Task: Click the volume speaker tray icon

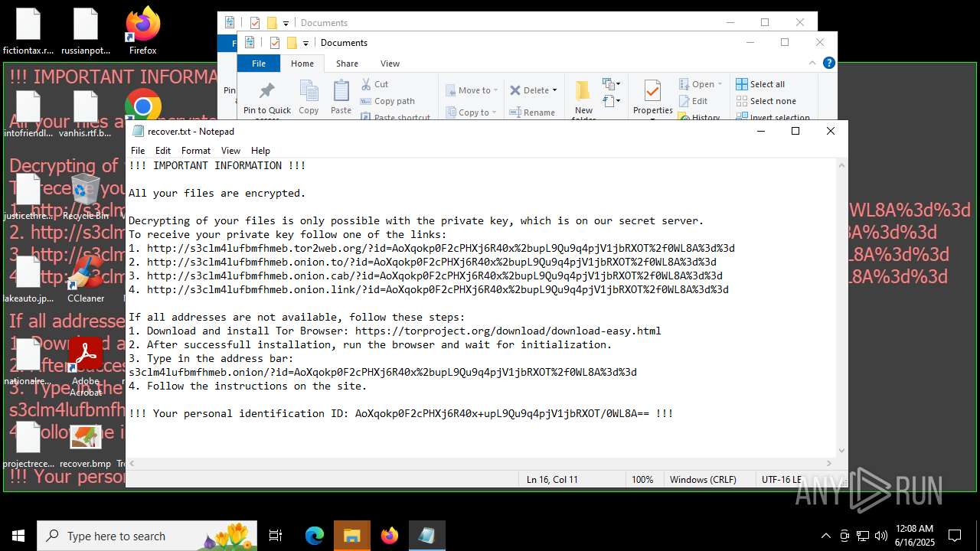Action: pos(881,536)
